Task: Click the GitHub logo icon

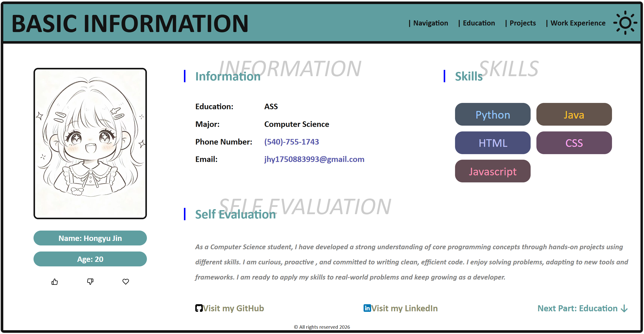Action: point(199,308)
